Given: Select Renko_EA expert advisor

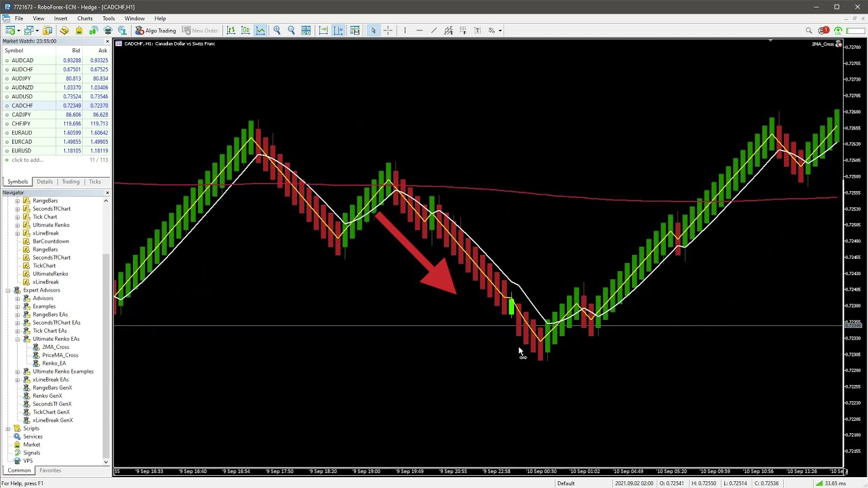Looking at the screenshot, I should [54, 363].
